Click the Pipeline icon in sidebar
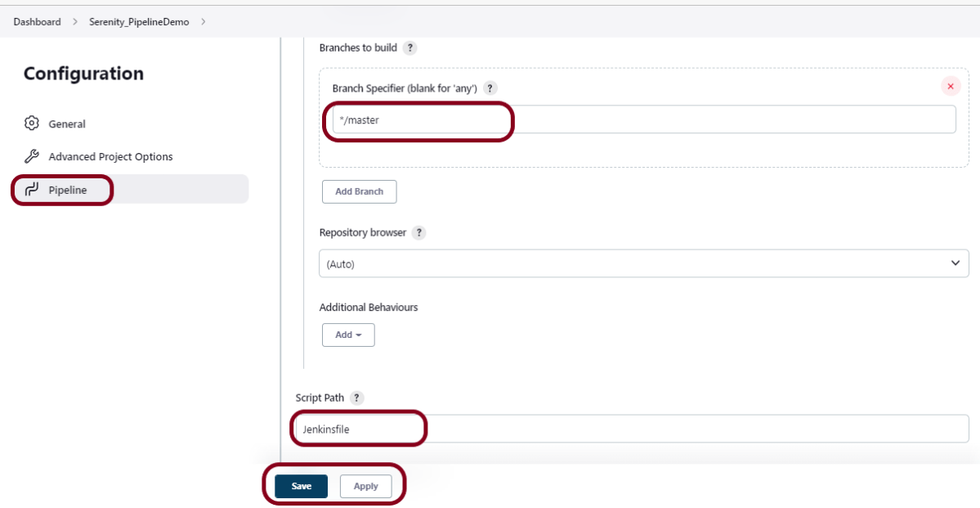Viewport: 980px width, 508px height. click(x=32, y=190)
